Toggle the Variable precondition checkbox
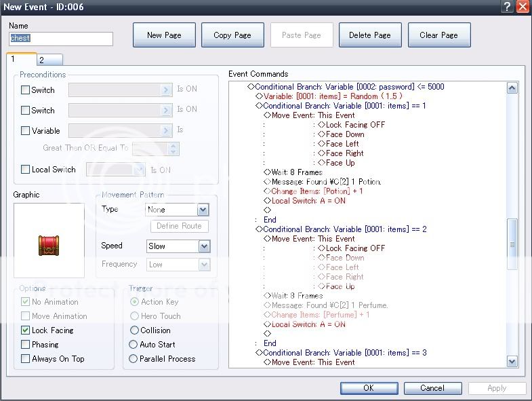Image resolution: width=532 pixels, height=401 pixels. (26, 131)
